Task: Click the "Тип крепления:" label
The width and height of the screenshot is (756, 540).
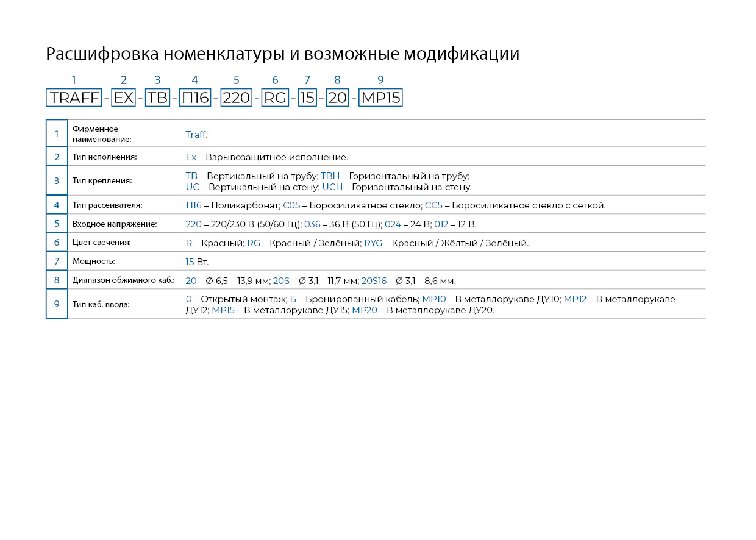Action: click(x=102, y=180)
